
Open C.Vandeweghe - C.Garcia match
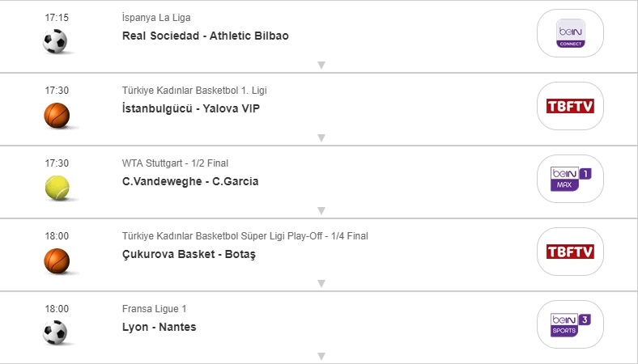click(x=190, y=181)
